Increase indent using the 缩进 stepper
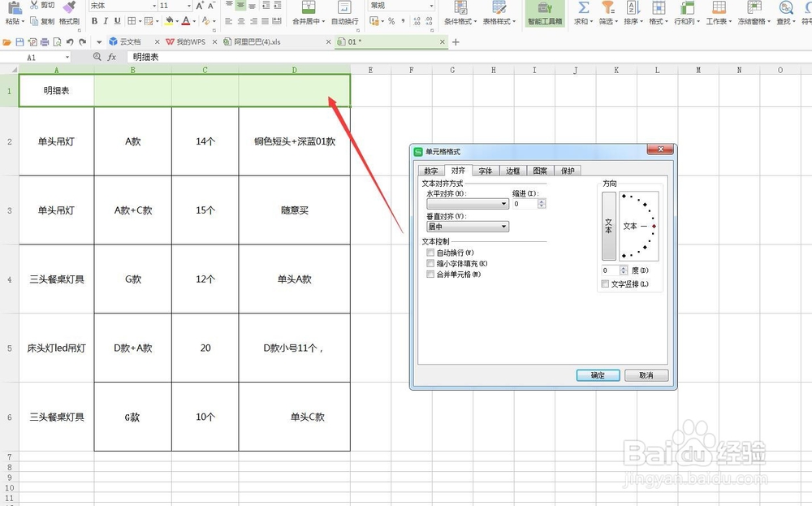This screenshot has height=506, width=812. pos(540,200)
